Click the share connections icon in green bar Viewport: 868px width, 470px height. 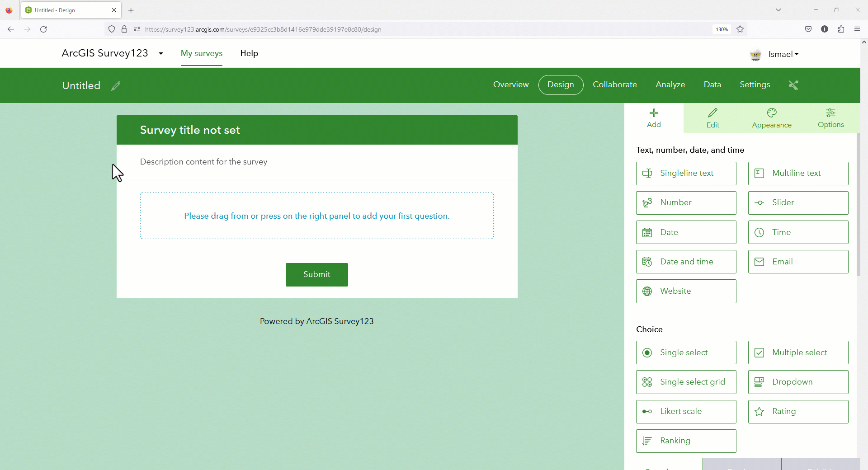[793, 85]
